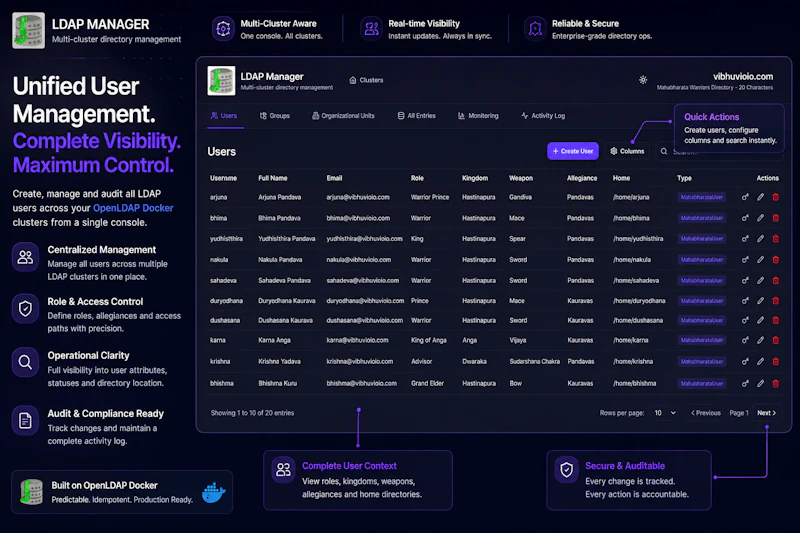Toggle the light/dark theme sun icon
This screenshot has height=533, width=800.
[x=643, y=80]
